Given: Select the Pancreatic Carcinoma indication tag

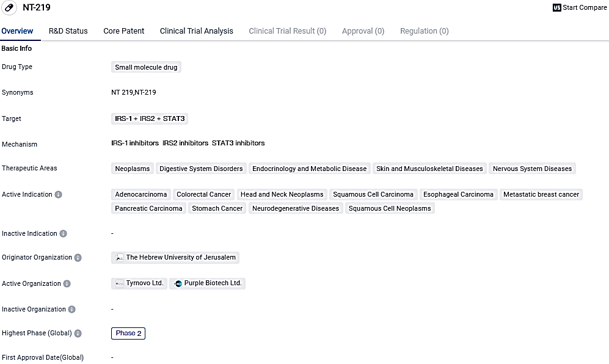Looking at the screenshot, I should click(148, 208).
